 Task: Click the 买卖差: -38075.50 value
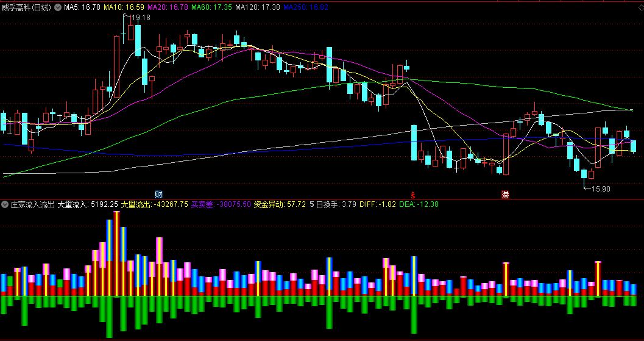pos(221,204)
